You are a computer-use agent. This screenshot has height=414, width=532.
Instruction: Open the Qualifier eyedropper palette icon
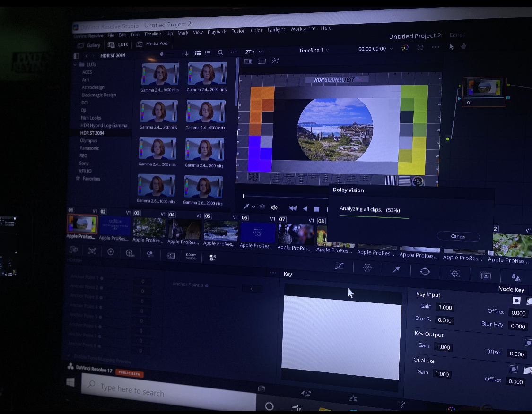[x=396, y=269]
